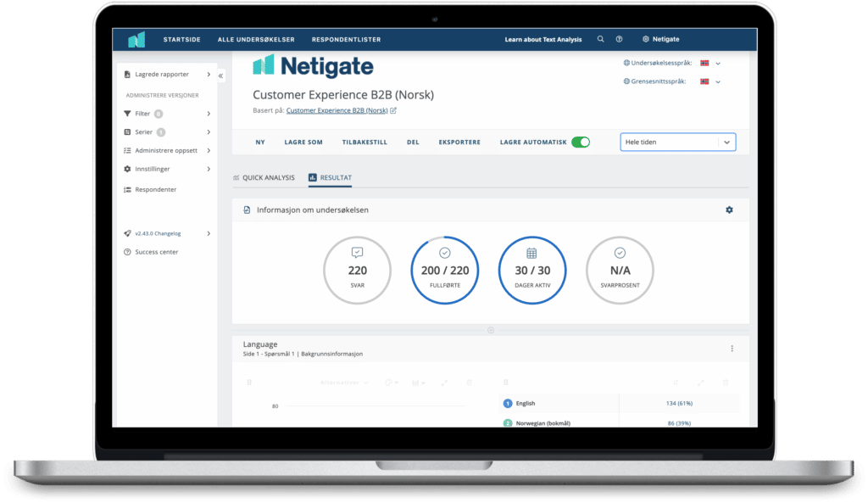This screenshot has width=868, height=503.
Task: Click the table panel drag handle icon
Action: [x=505, y=383]
